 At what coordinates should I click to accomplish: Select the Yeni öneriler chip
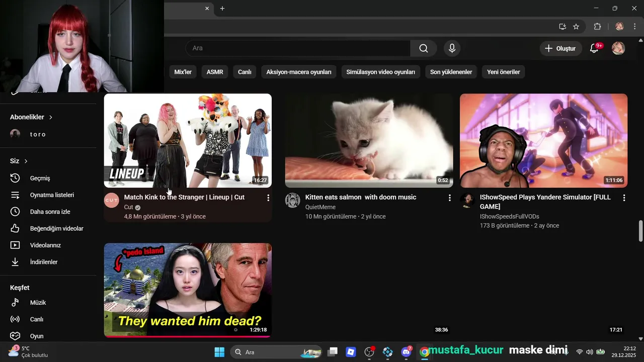[x=503, y=72]
